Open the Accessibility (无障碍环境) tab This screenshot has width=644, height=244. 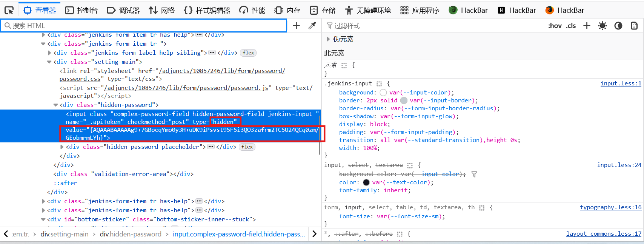click(x=368, y=10)
